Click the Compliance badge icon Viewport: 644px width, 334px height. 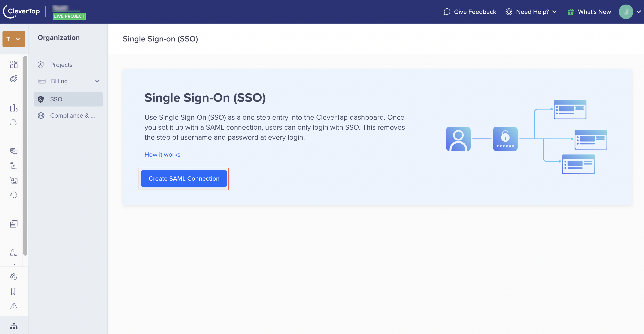click(x=41, y=116)
